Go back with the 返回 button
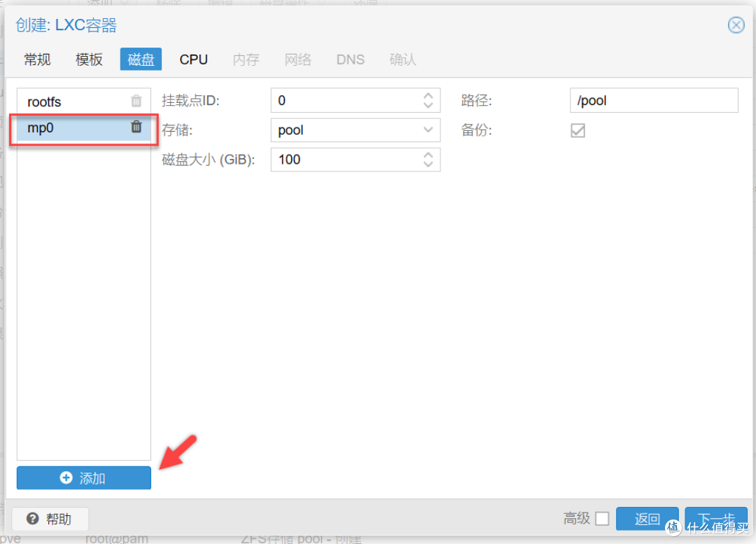The height and width of the screenshot is (544, 756). pos(647,519)
